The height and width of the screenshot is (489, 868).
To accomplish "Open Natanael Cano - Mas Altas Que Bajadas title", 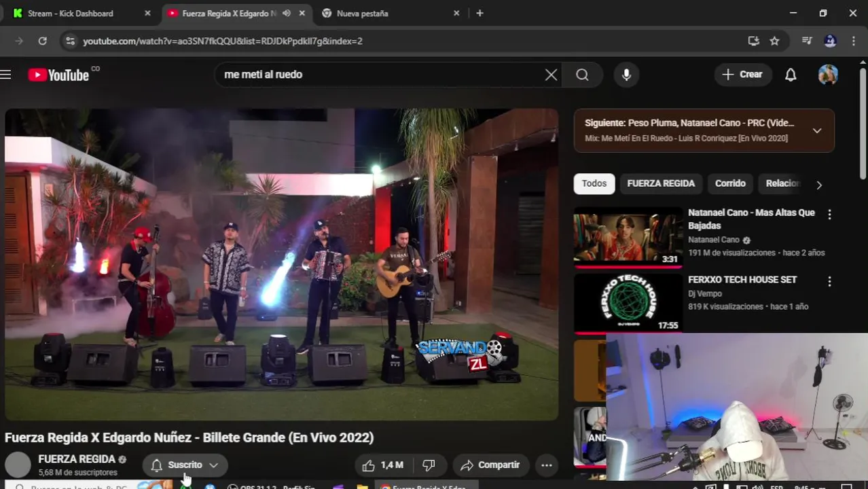I will coord(751,219).
